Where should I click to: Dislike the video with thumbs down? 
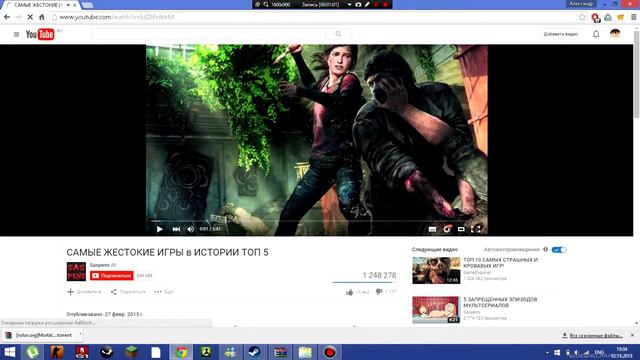pos(379,291)
